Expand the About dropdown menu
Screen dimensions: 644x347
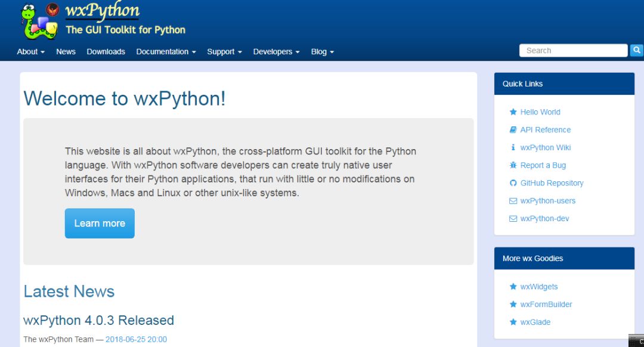pos(31,52)
